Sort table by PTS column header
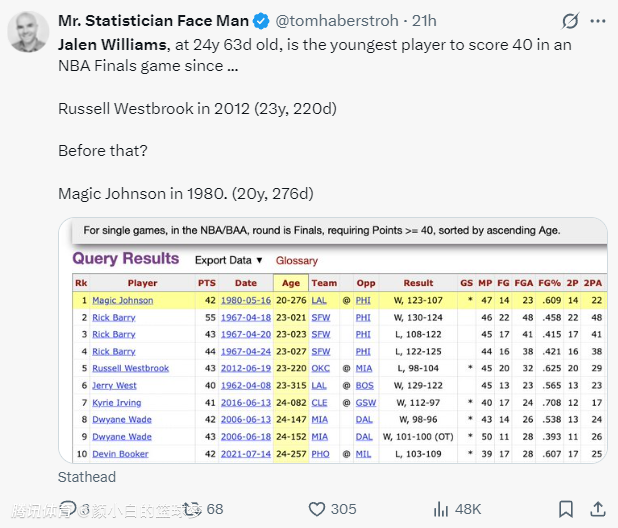The image size is (618, 528). pos(207,283)
